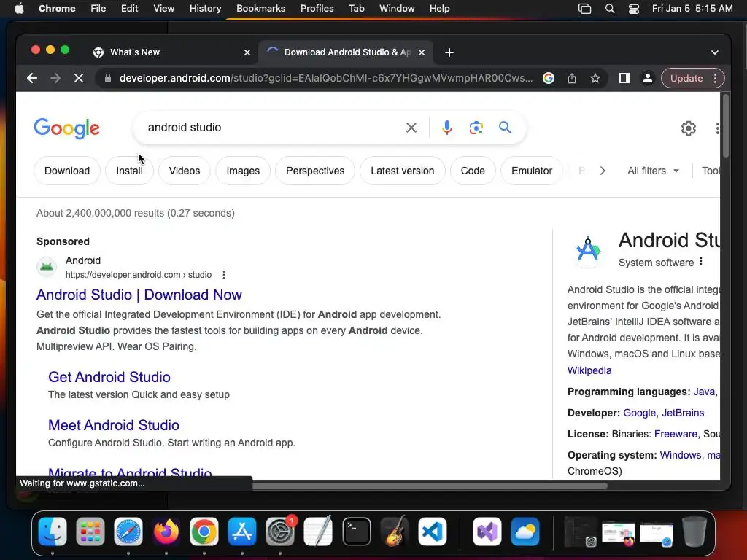747x560 pixels.
Task: Click the Android Studio logo in knowledge panel
Action: coord(588,249)
